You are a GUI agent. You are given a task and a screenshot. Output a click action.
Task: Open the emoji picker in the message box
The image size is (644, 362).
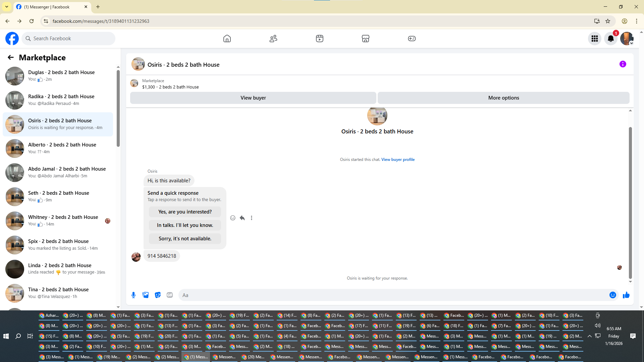[612, 295]
